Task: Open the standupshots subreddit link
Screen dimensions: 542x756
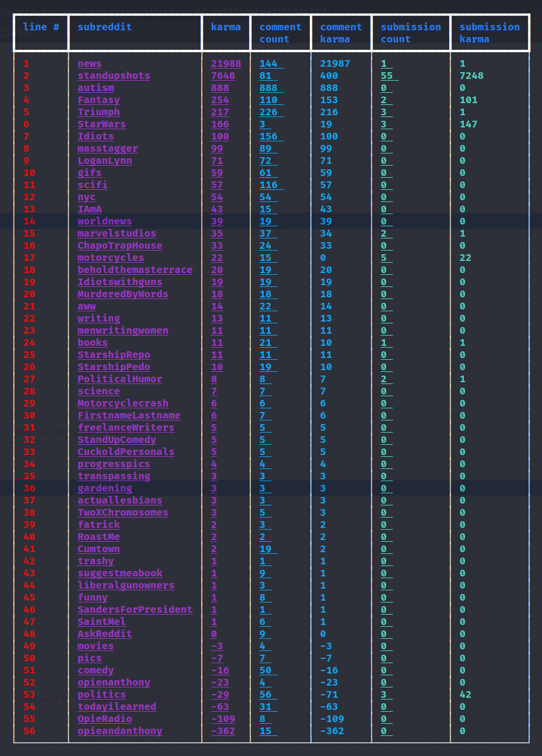Action: (114, 76)
